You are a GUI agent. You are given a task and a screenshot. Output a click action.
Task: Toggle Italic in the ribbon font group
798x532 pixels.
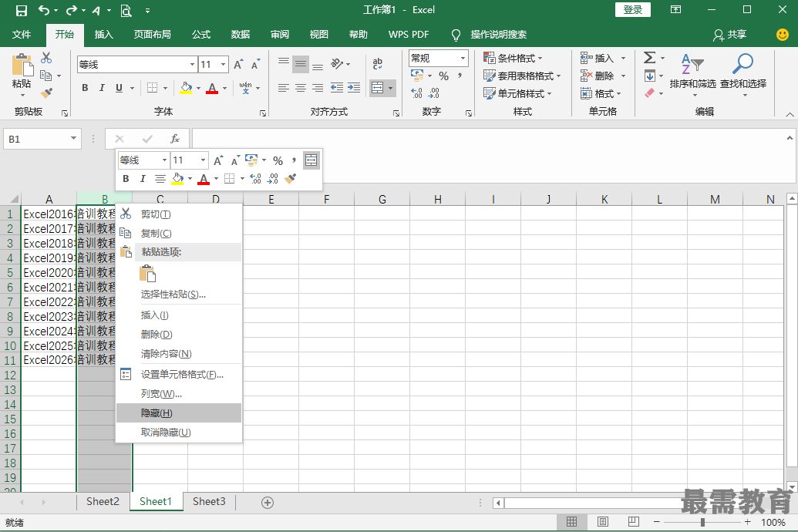click(102, 88)
